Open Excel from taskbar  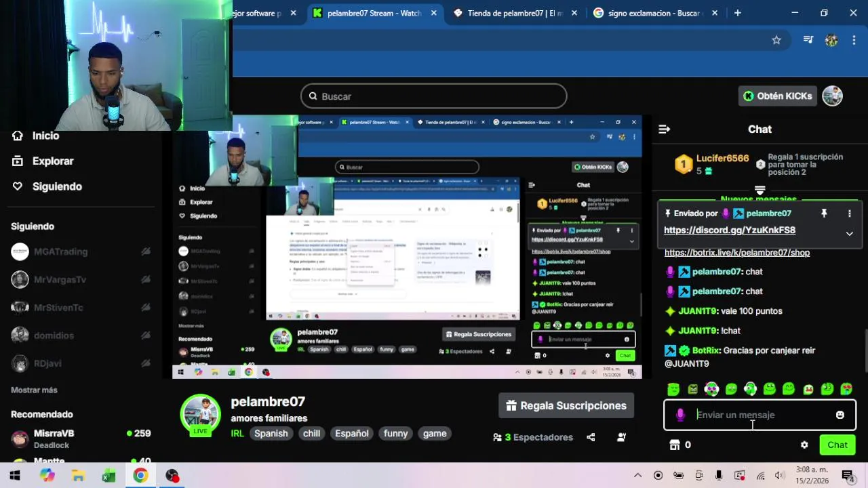[109, 476]
